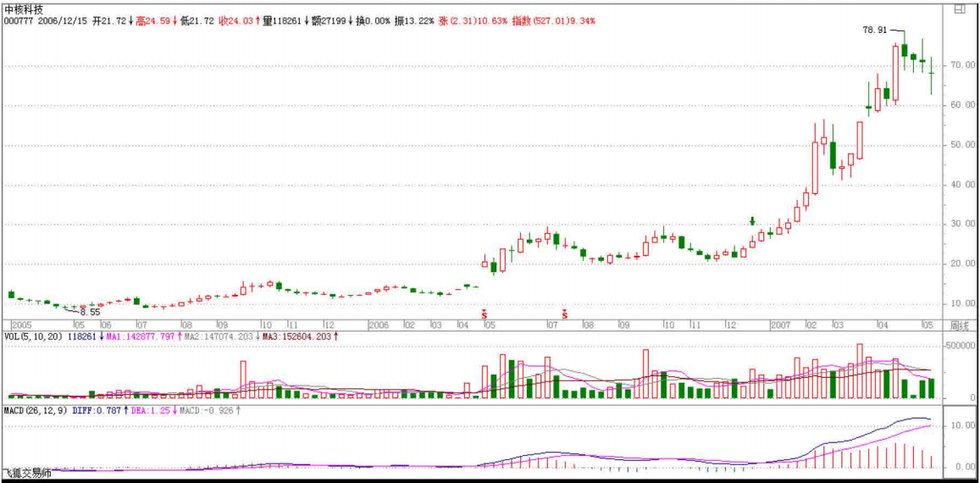Click the 78.91 high price label
The image size is (980, 483).
pos(874,30)
